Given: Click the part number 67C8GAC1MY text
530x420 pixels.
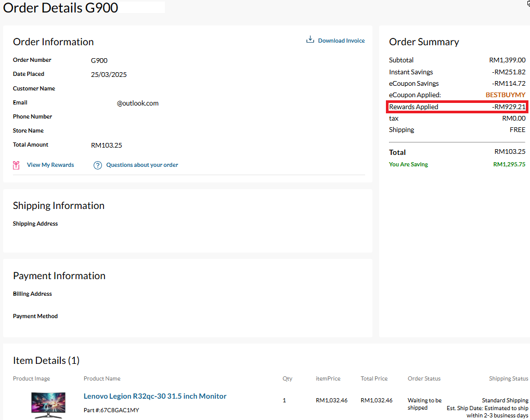Looking at the screenshot, I should point(111,410).
